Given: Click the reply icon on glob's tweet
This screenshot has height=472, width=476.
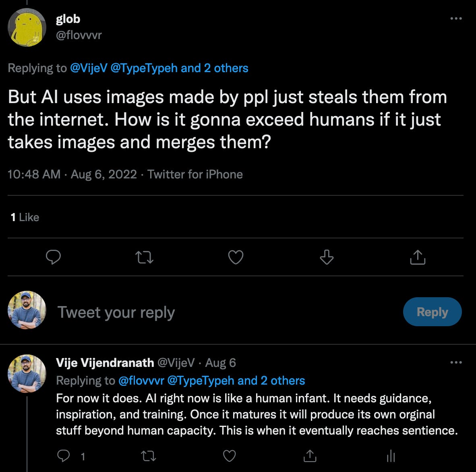Looking at the screenshot, I should coord(53,257).
